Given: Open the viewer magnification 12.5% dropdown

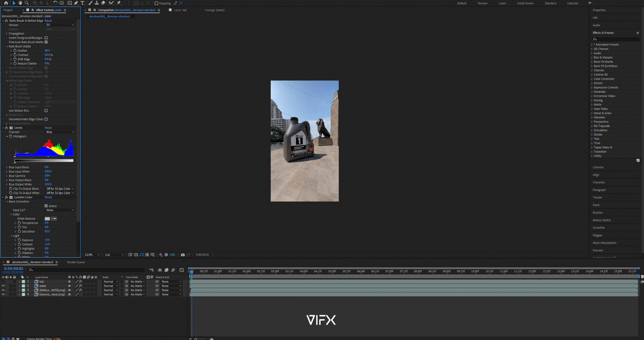Looking at the screenshot, I should click(x=92, y=255).
